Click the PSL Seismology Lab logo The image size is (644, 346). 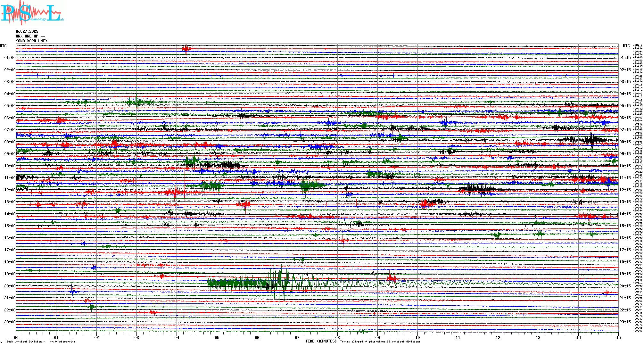coord(31,13)
